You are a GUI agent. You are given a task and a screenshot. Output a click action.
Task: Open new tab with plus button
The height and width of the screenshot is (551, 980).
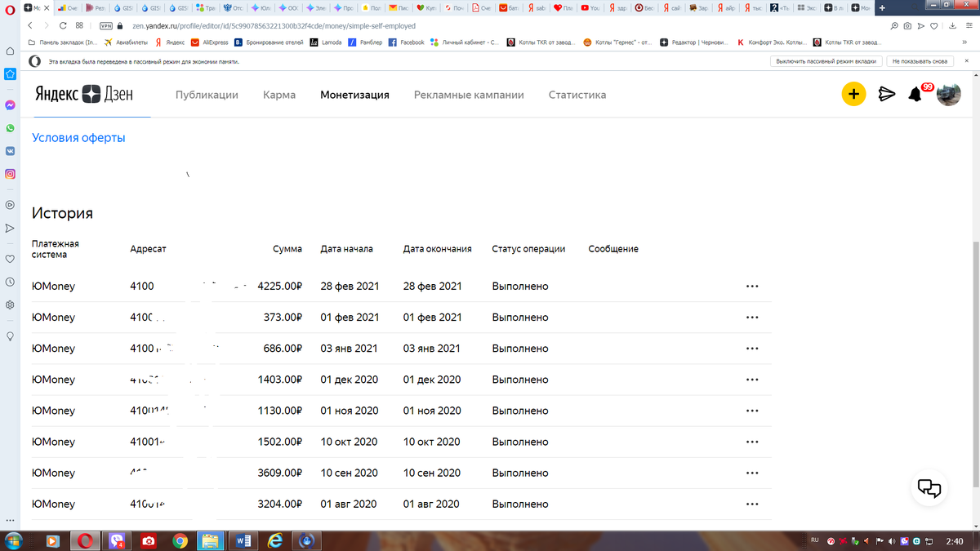pos(882,7)
